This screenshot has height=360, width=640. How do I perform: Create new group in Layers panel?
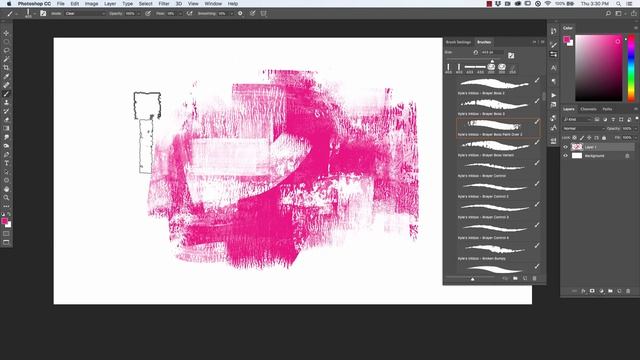[x=610, y=291]
